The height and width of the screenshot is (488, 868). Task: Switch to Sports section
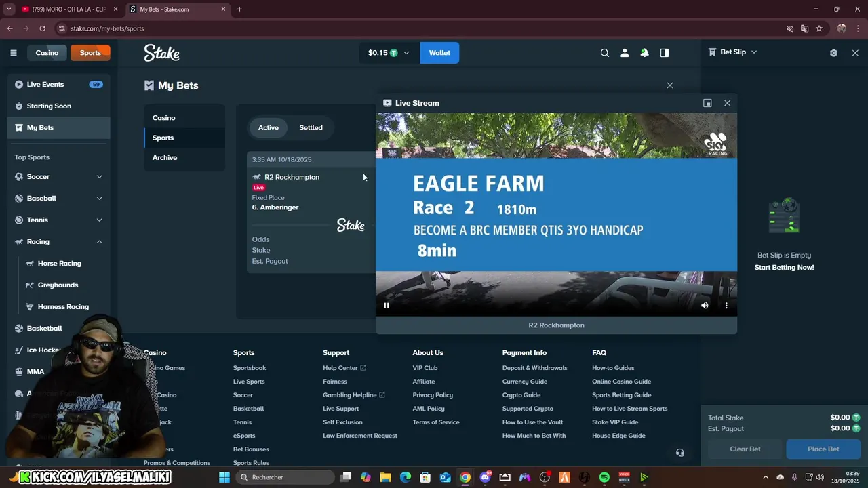[90, 53]
